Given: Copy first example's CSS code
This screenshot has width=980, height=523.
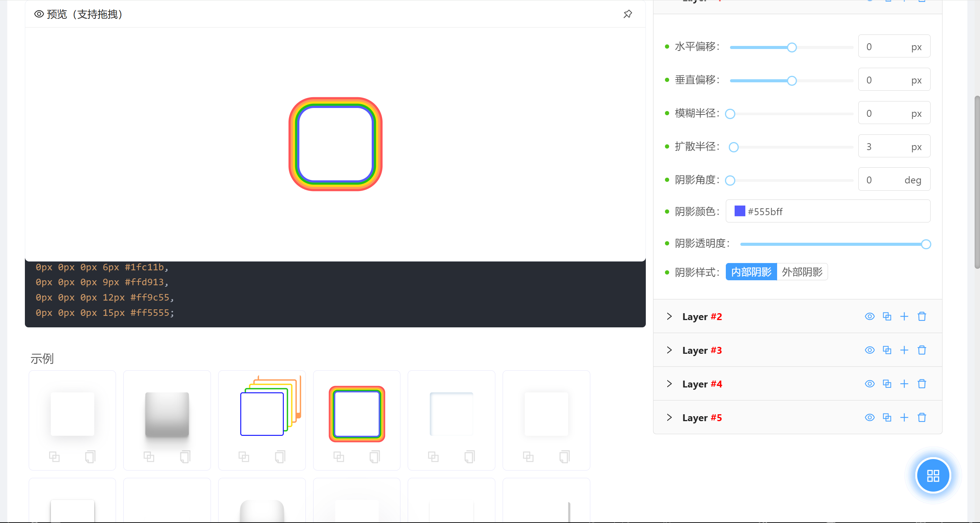Looking at the screenshot, I should [90, 456].
